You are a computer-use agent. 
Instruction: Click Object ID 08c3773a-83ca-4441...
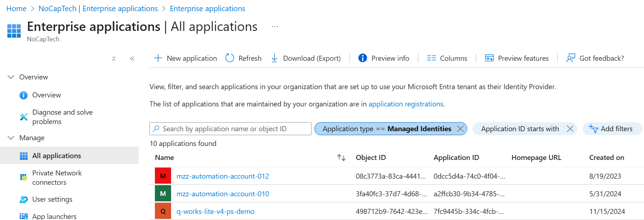tap(391, 176)
